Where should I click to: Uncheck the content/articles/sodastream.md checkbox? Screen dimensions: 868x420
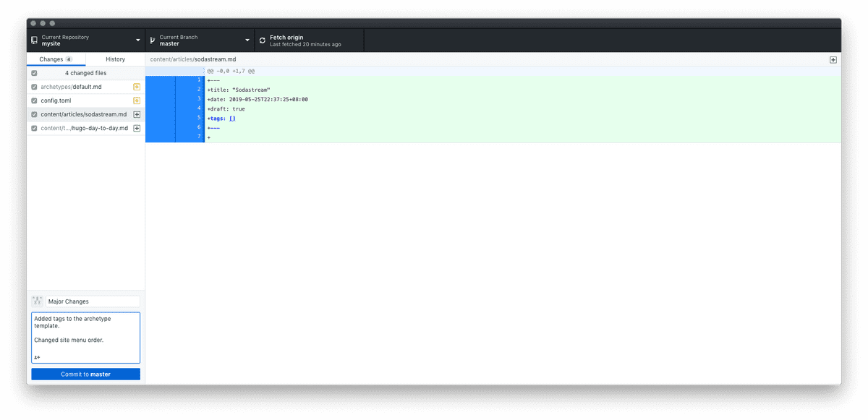[x=34, y=114]
